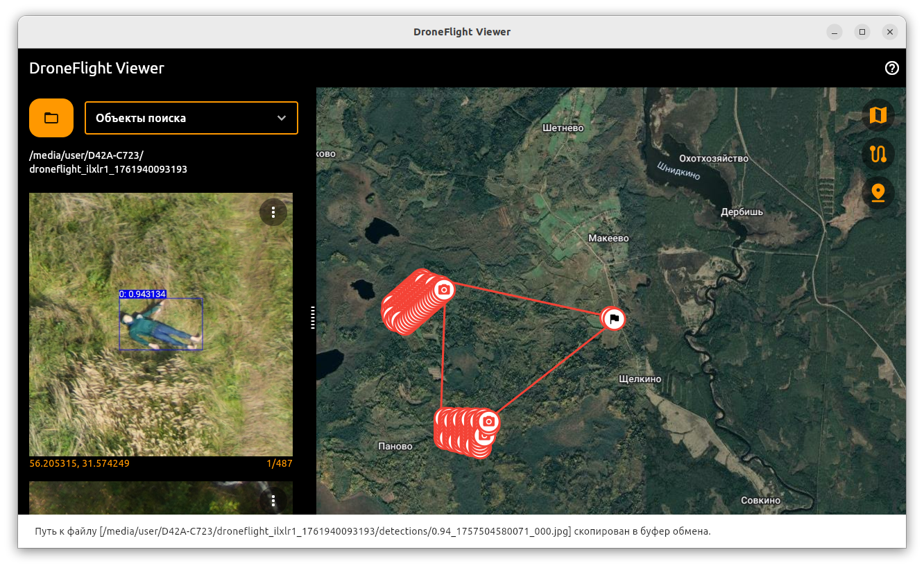Click the flag start point marker
Image resolution: width=924 pixels, height=568 pixels.
(x=613, y=319)
